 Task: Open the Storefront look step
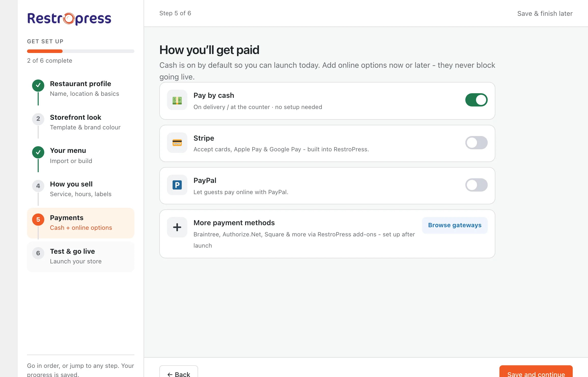coord(81,122)
